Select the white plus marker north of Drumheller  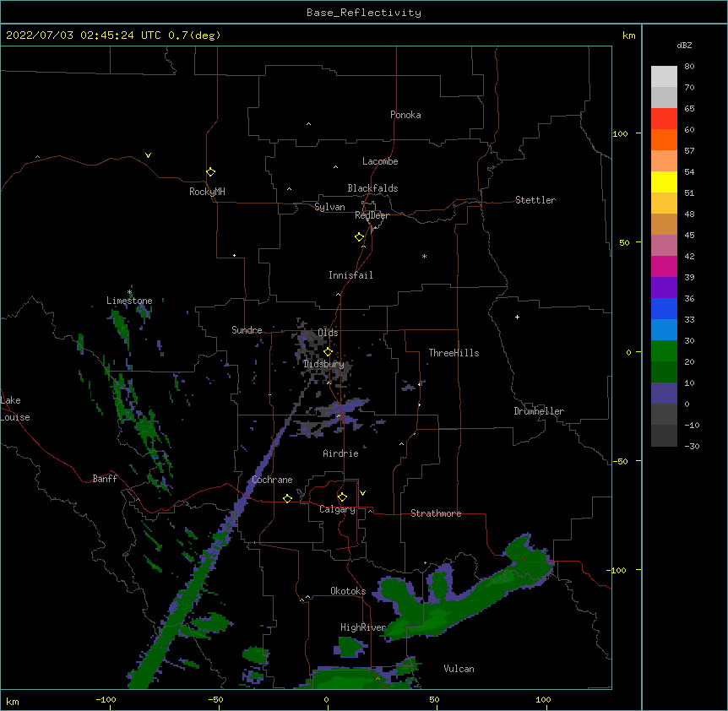point(517,317)
